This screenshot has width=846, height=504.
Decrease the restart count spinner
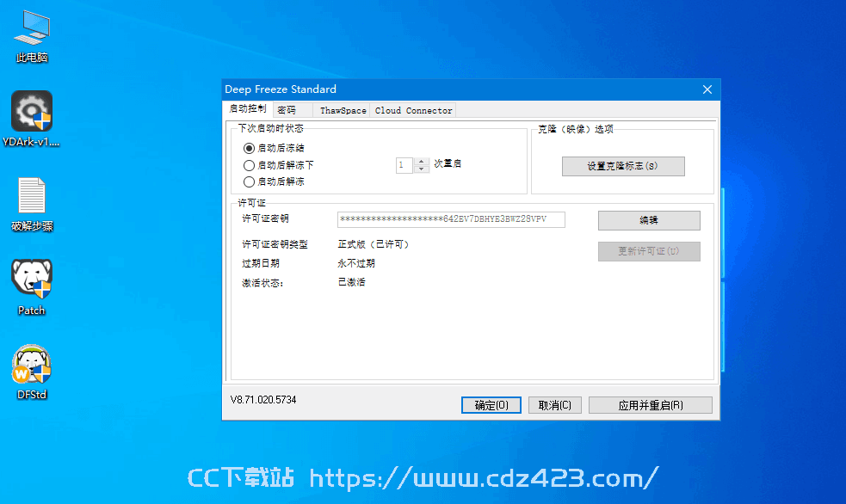point(422,169)
